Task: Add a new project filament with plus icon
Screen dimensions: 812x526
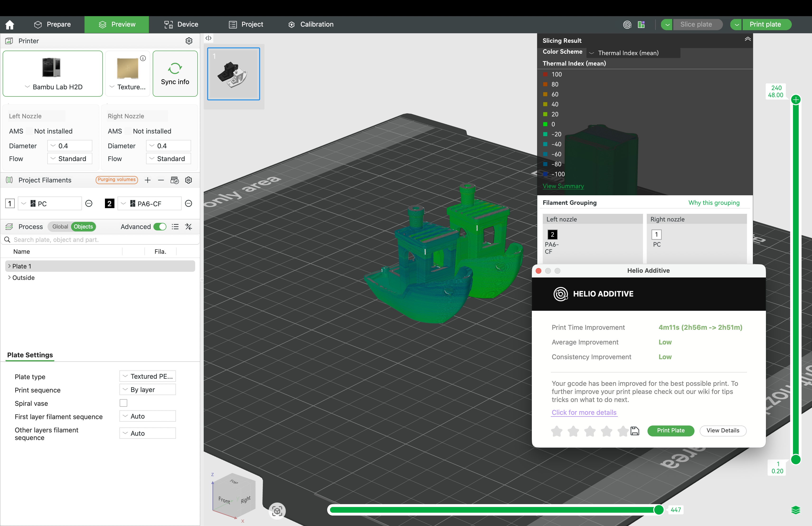Action: (147, 180)
